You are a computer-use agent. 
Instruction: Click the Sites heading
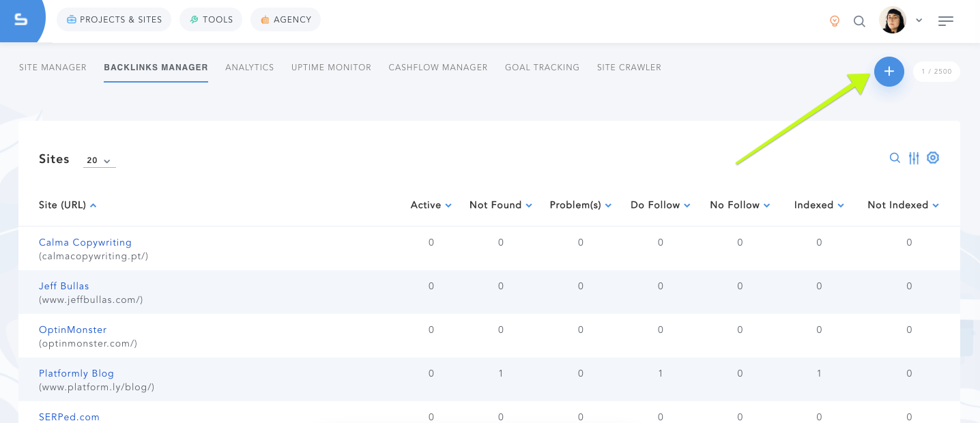pyautogui.click(x=55, y=159)
